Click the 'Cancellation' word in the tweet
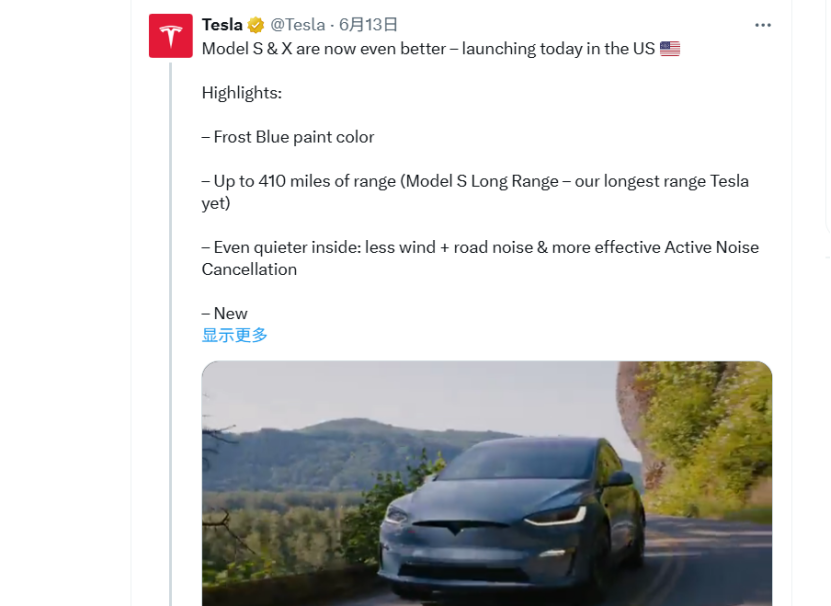 (x=249, y=269)
